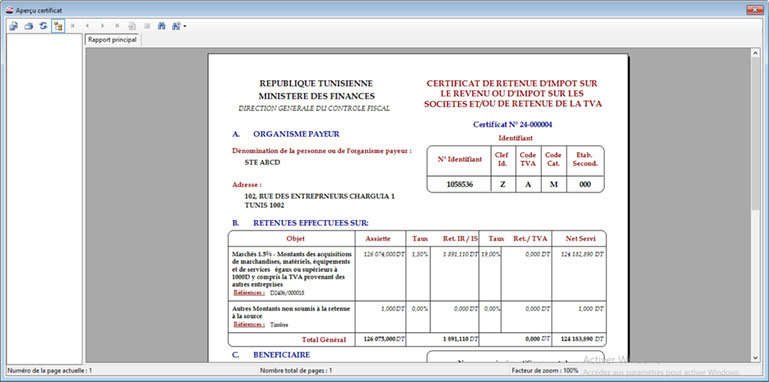This screenshot has width=769, height=382.
Task: Click the Clef Id. value Z
Action: (x=503, y=185)
